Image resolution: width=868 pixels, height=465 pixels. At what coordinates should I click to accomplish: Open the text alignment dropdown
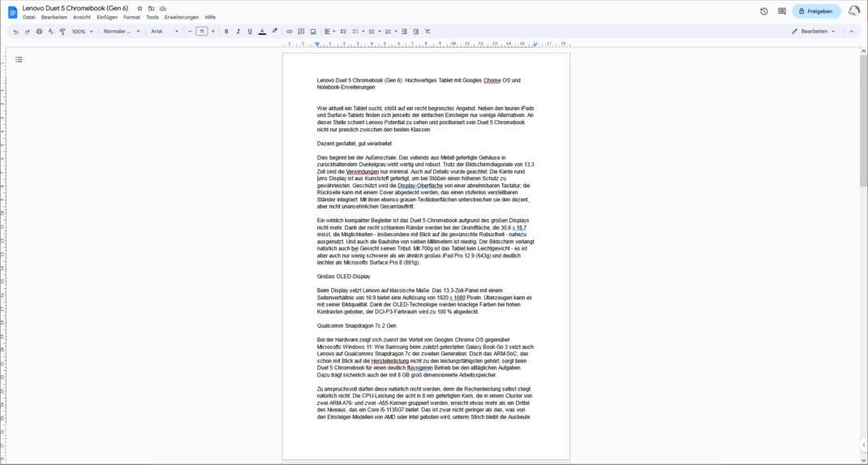(329, 32)
